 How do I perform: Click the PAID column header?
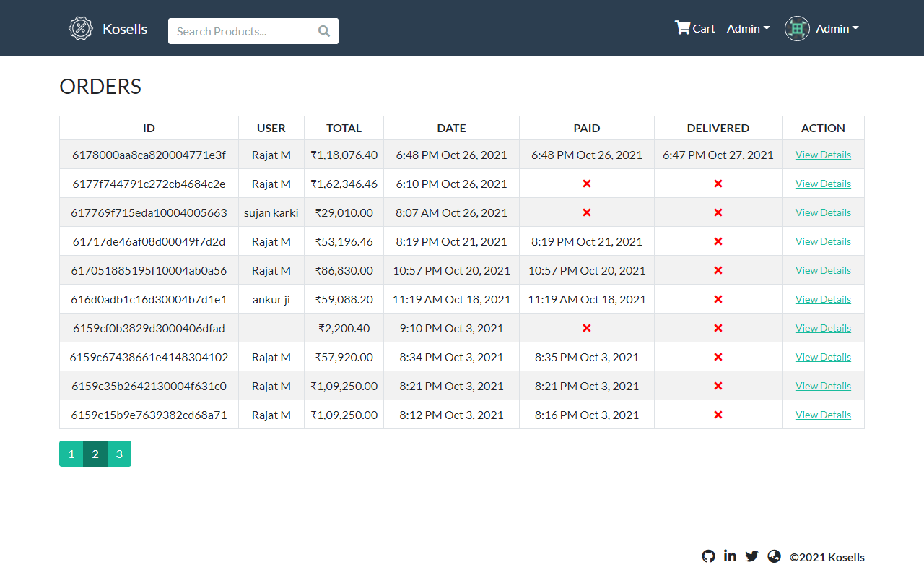pyautogui.click(x=587, y=128)
